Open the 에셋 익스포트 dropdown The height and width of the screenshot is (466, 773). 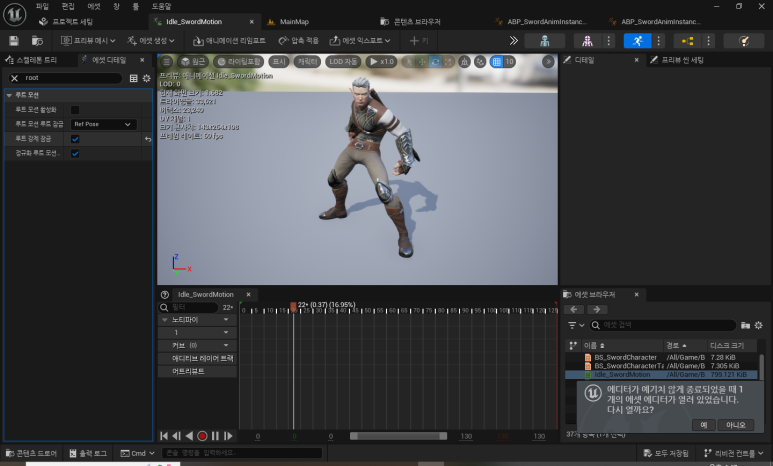coord(359,40)
